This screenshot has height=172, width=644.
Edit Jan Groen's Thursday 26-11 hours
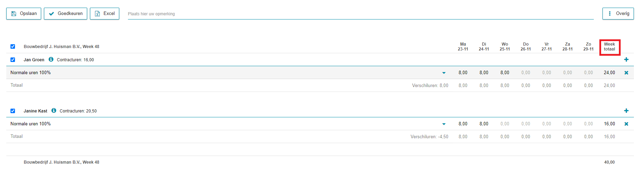525,73
